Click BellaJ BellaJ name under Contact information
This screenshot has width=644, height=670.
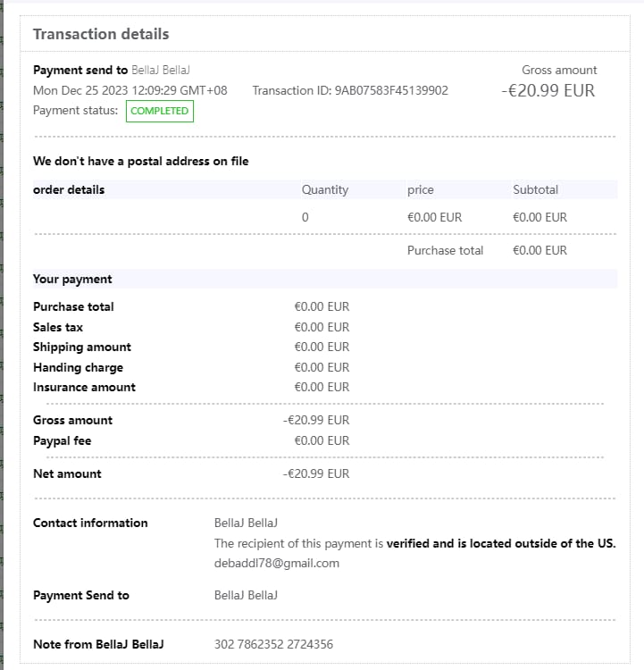247,523
